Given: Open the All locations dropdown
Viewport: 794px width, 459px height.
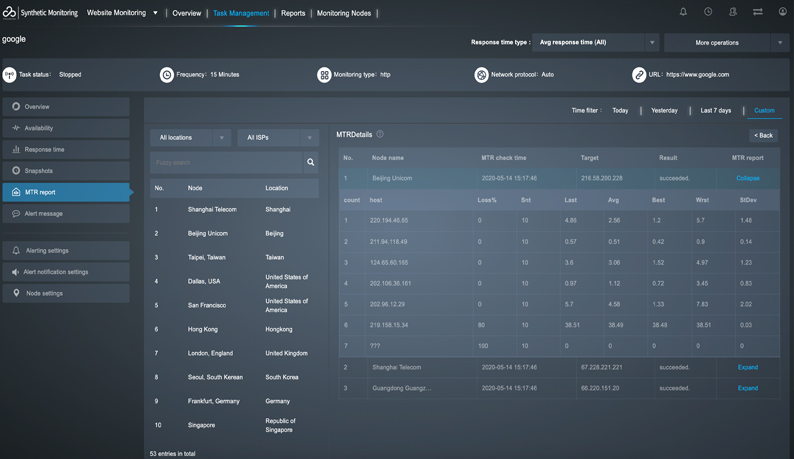Looking at the screenshot, I should 190,137.
